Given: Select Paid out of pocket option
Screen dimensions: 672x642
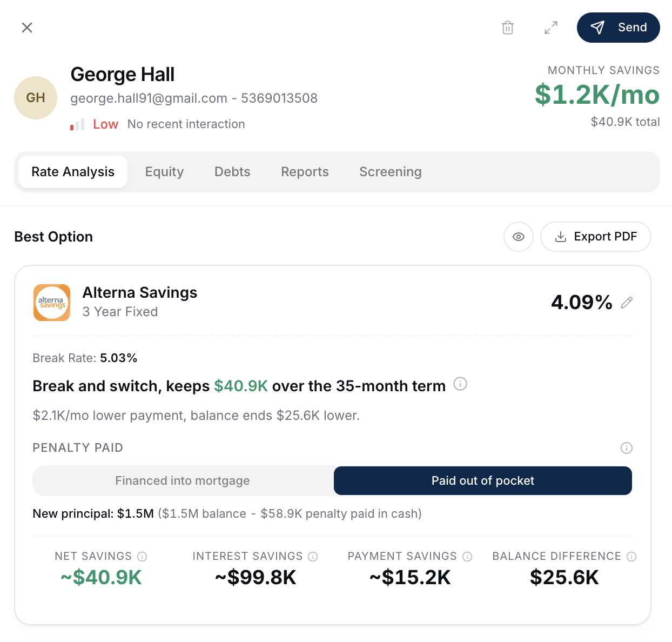Looking at the screenshot, I should 483,481.
